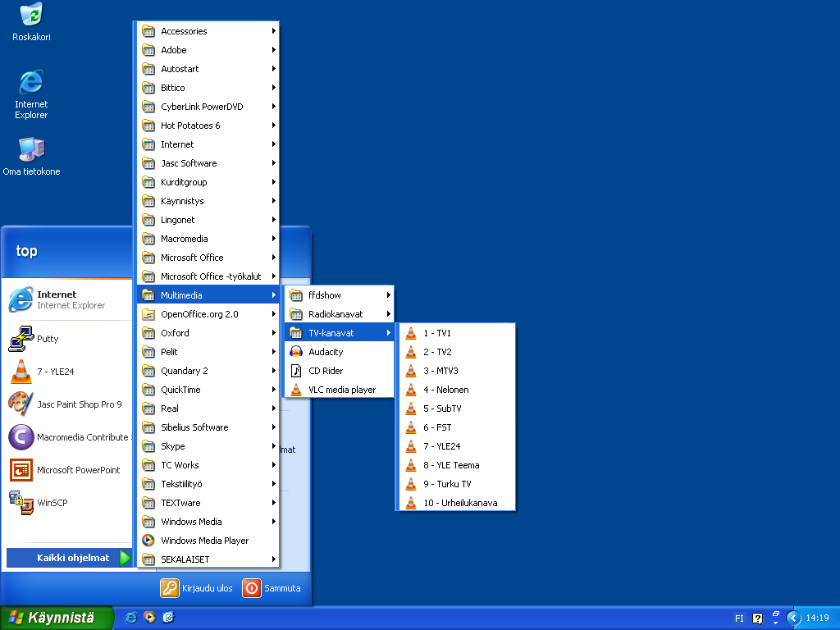Click Internet Explorer quick launch icon in taskbar
840x630 pixels.
tap(130, 618)
